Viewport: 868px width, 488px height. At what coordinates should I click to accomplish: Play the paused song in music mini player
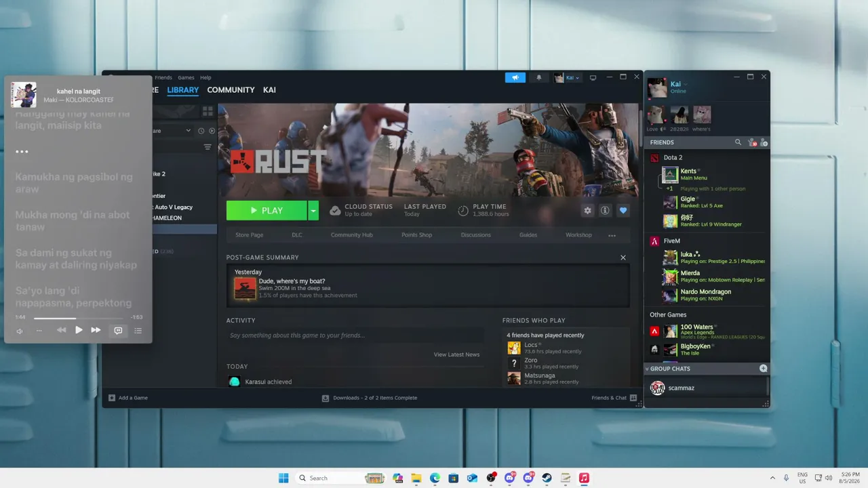click(79, 330)
